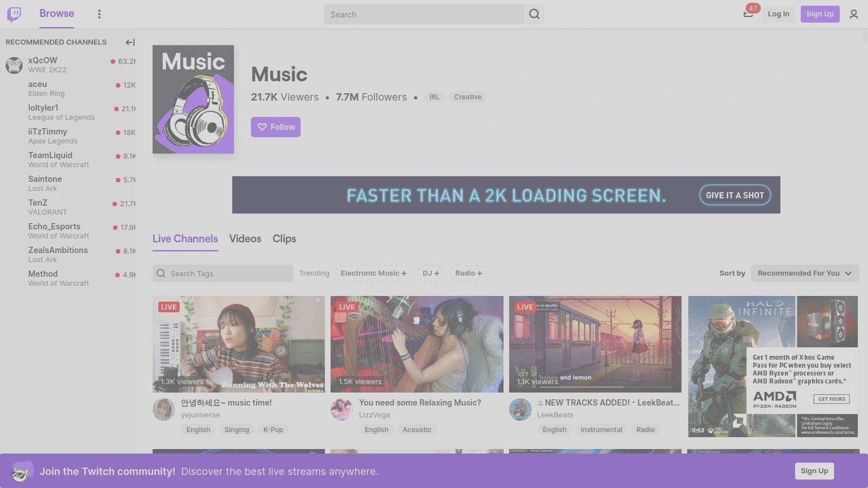
Task: Open LeekBeats live stream thumbnail
Action: (x=595, y=344)
